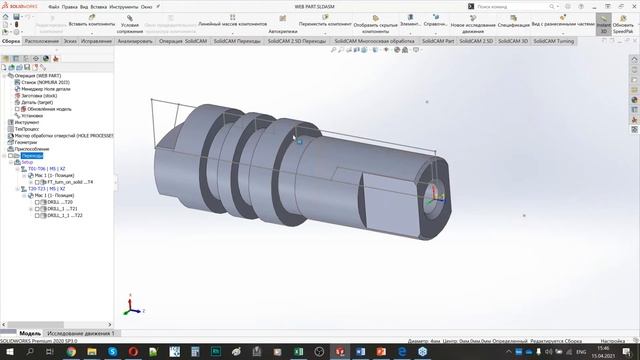Collapse the T01-T06 | MS | XZ node
Screen dimensions: 640x360
(x=18, y=169)
